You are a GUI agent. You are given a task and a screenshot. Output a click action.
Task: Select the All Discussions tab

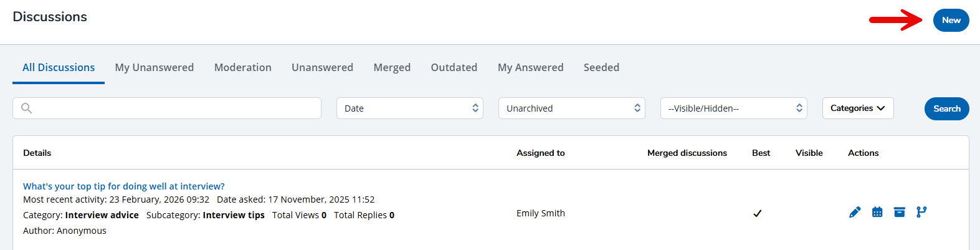[x=59, y=67]
